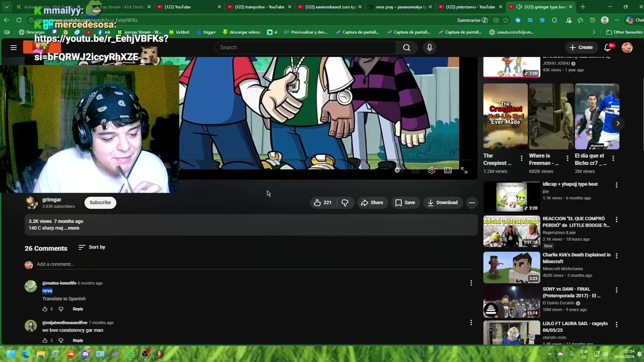Screen dimensions: 644x362
Task: Open video player settings gear
Action: point(432,170)
